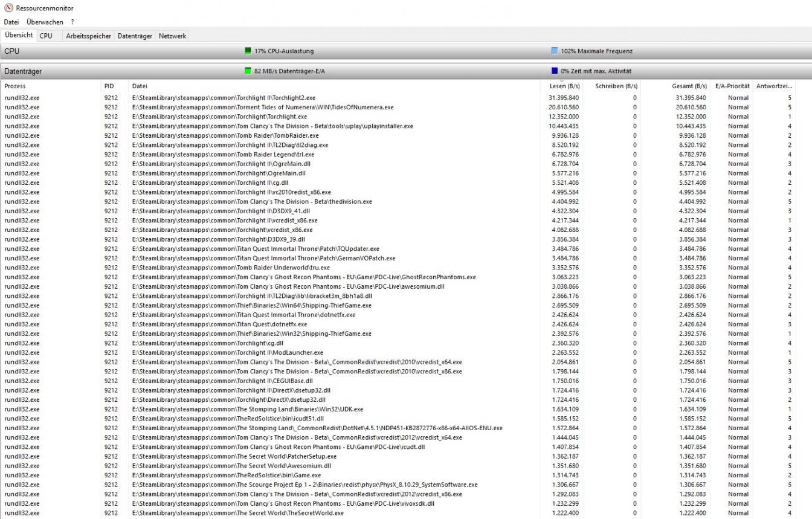Switch to the Arbeitsspeicher tab
This screenshot has width=812, height=519.
click(x=89, y=36)
